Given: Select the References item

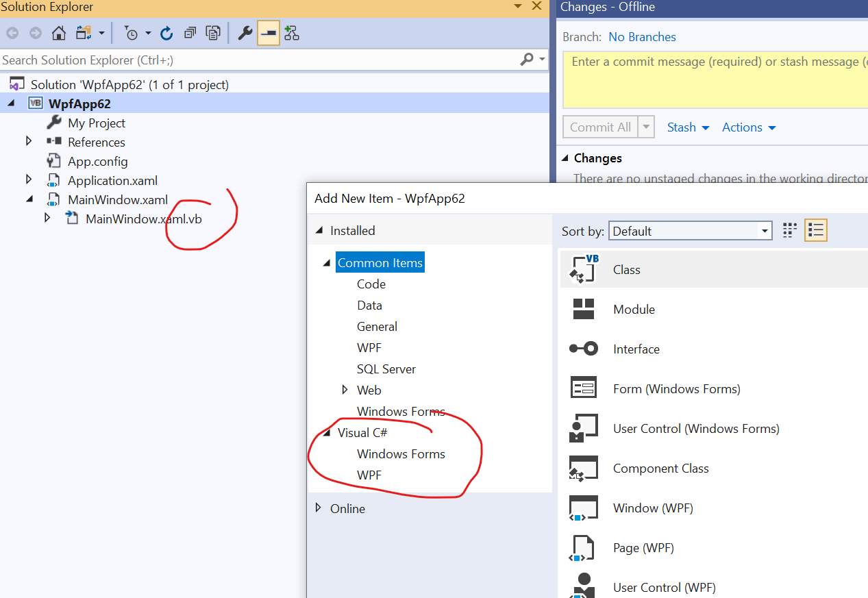Looking at the screenshot, I should pyautogui.click(x=97, y=142).
